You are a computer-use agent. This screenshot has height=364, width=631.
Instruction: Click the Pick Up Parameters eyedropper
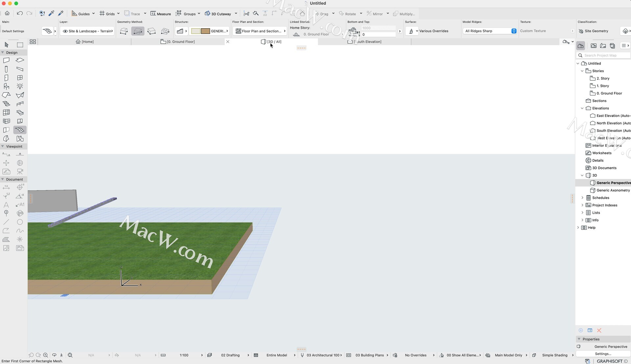coord(51,13)
